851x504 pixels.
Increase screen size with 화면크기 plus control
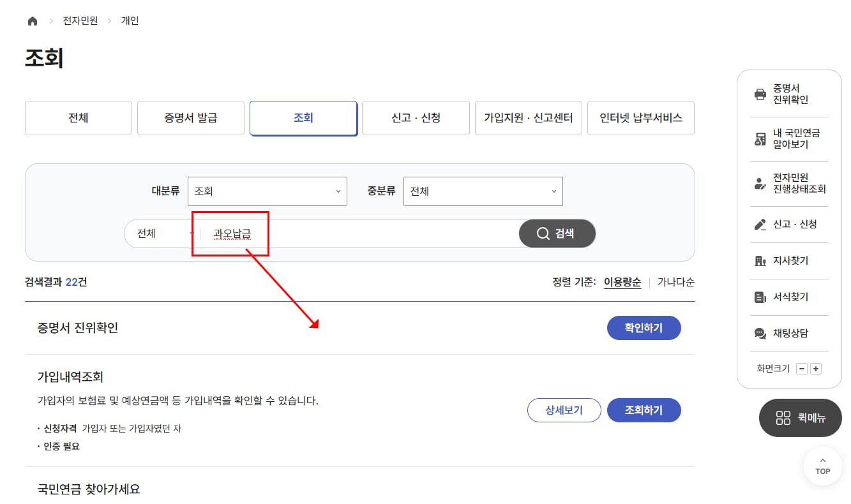pos(815,368)
